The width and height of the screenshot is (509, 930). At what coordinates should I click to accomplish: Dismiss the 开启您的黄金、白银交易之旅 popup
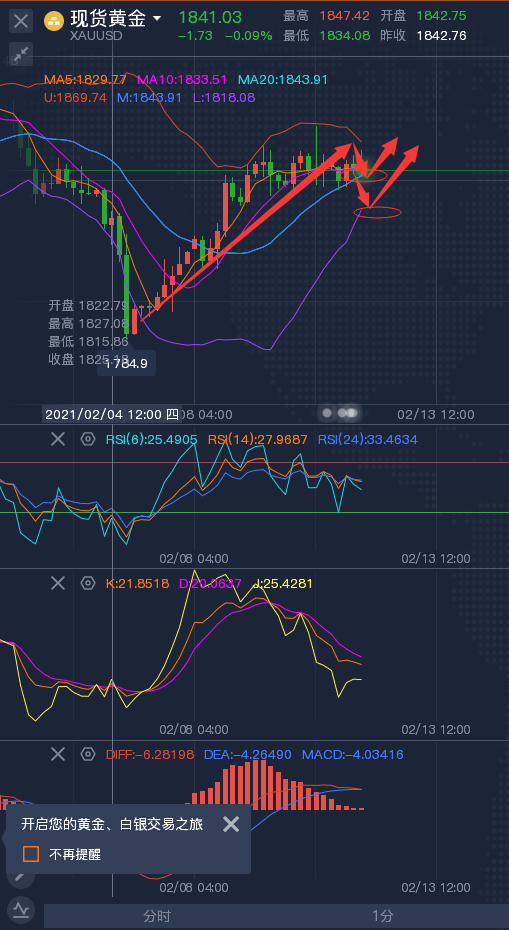tap(231, 823)
